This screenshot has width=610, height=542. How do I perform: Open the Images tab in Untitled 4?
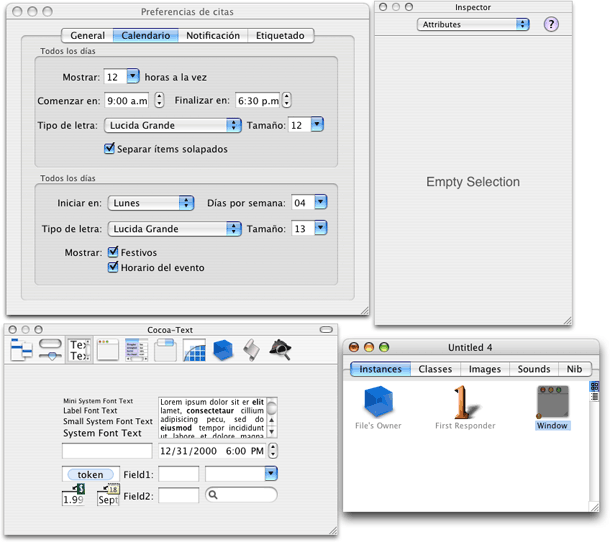click(485, 369)
